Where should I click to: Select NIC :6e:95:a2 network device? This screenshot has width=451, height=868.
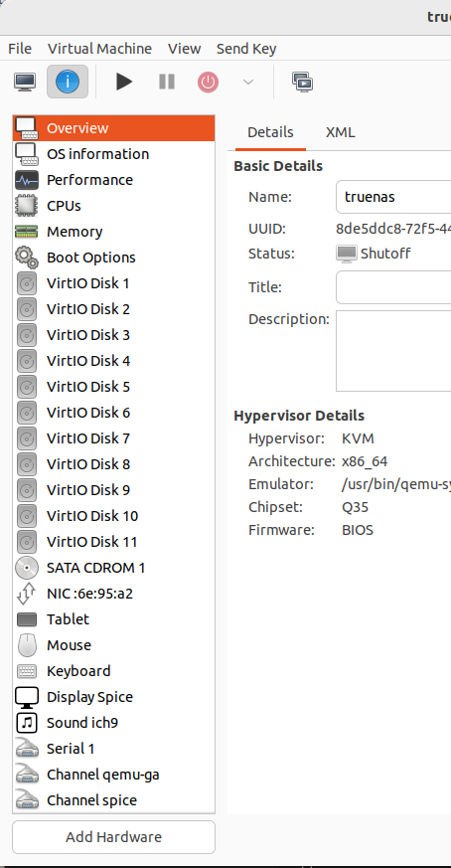click(113, 594)
